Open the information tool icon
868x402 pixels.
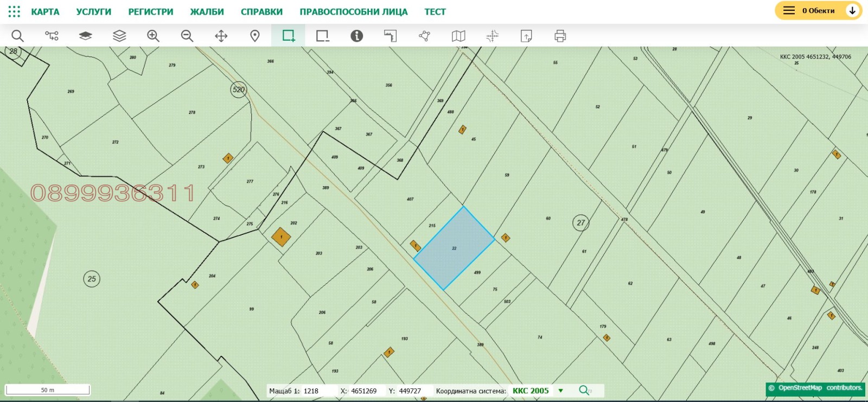[x=356, y=36]
